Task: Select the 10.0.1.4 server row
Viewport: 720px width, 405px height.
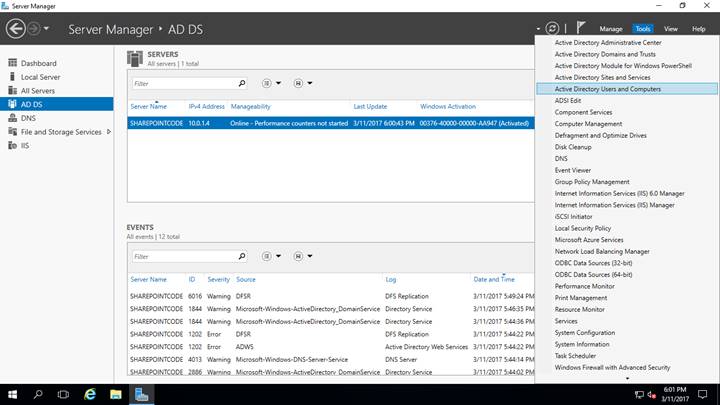Action: 331,123
